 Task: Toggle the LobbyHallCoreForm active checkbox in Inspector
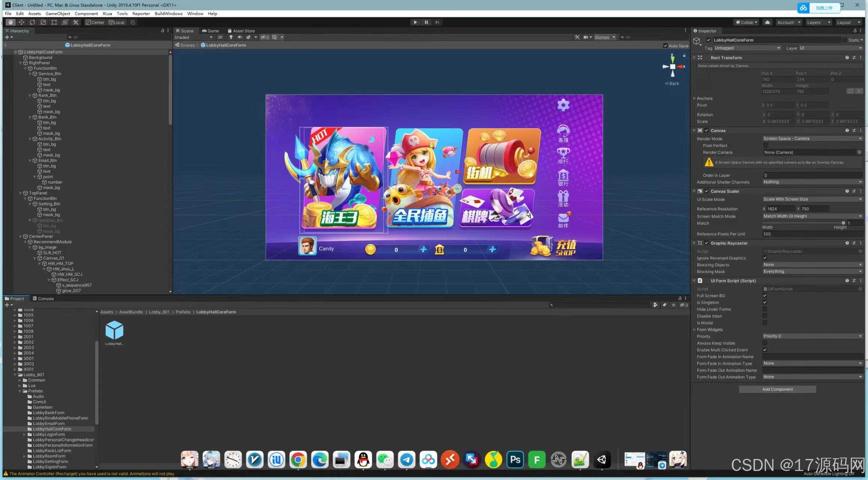(708, 40)
